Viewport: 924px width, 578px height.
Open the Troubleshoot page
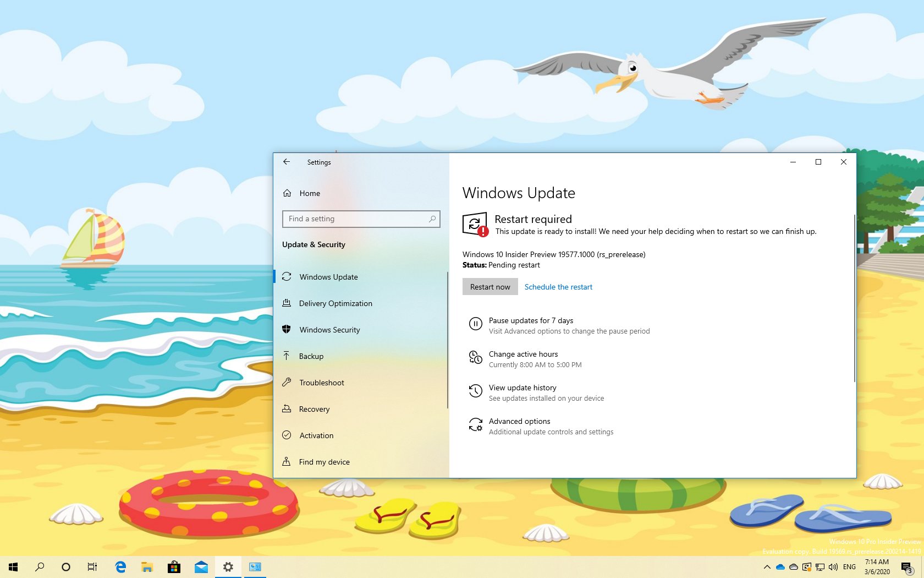point(361,383)
